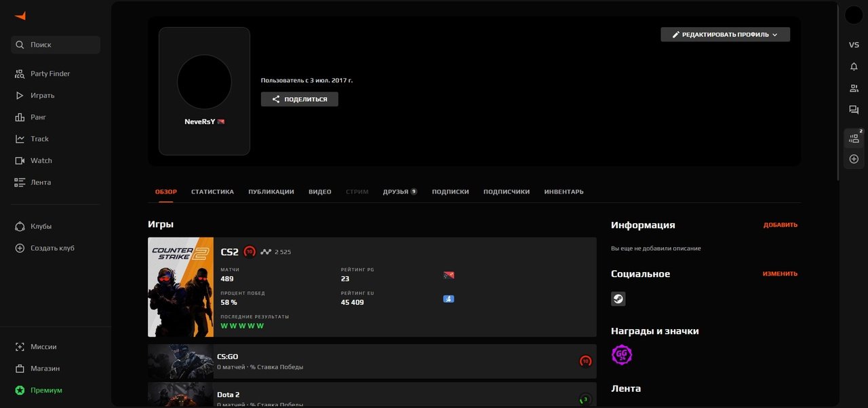This screenshot has height=408, width=868.
Task: Click the VS icon in right bar
Action: click(854, 45)
